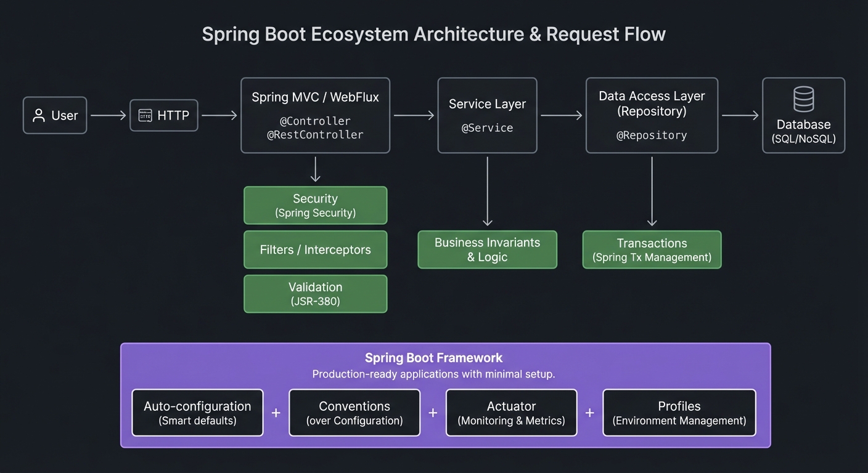Select the User person icon
This screenshot has height=473, width=868.
tap(38, 115)
